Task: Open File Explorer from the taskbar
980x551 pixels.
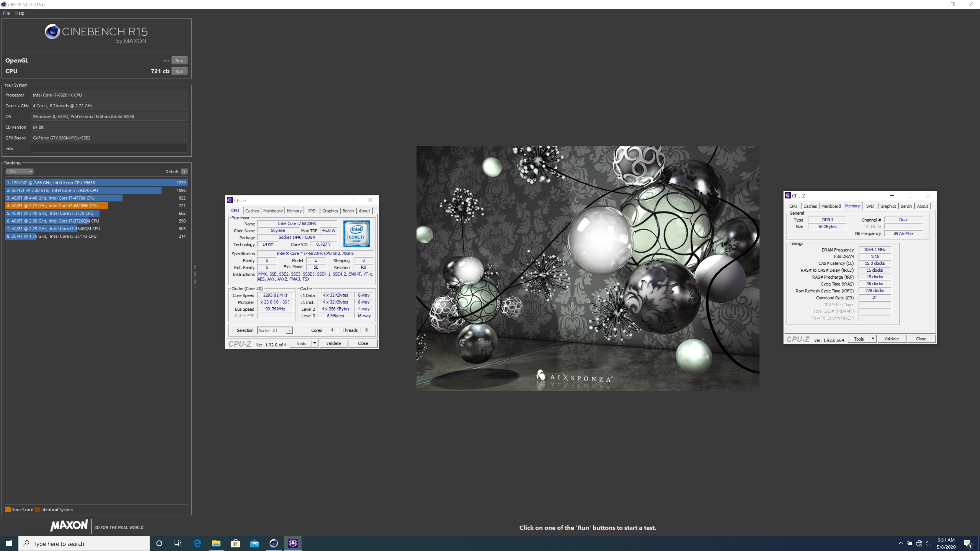Action: [x=216, y=543]
